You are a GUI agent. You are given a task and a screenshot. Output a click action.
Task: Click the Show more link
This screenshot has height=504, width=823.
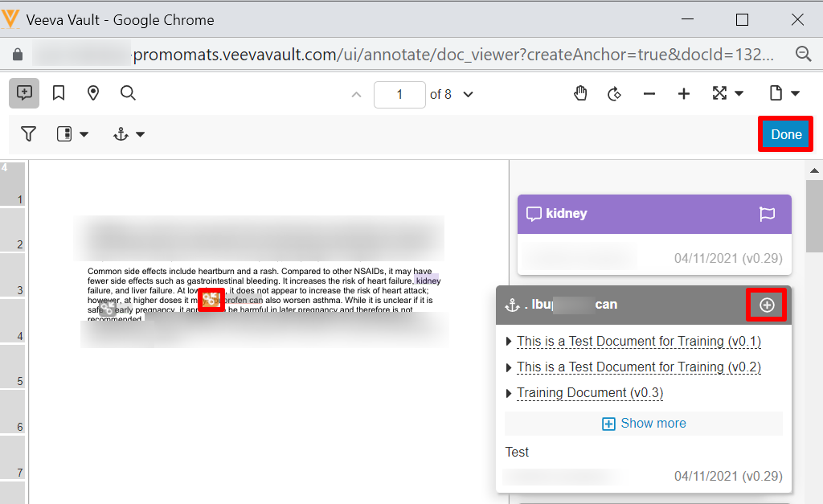[x=644, y=424]
